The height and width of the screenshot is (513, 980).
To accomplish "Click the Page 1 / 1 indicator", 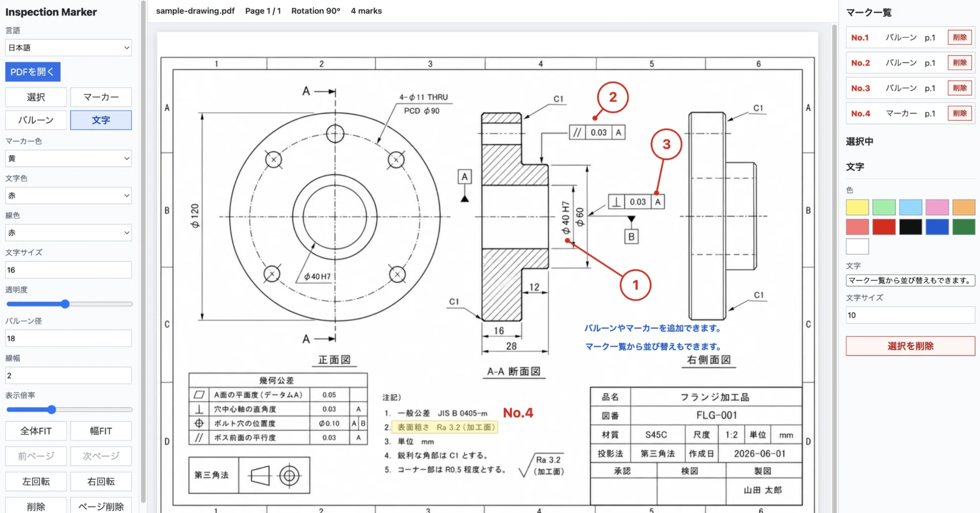I will [x=263, y=11].
